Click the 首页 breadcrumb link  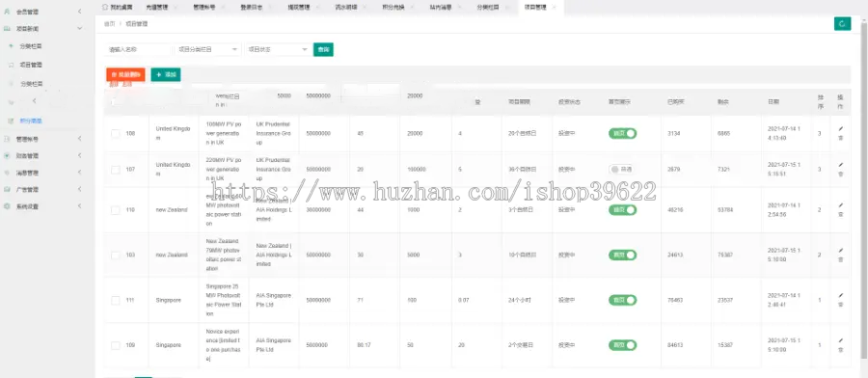pos(110,24)
